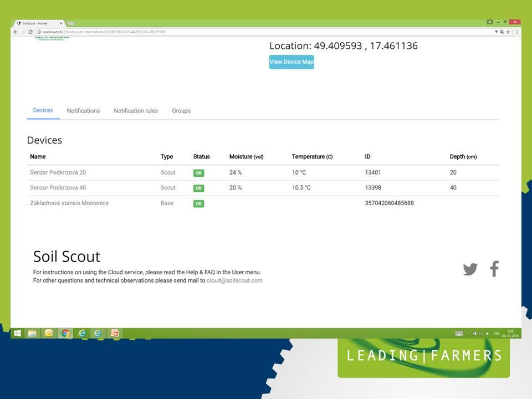The height and width of the screenshot is (399, 532).
Task: Open File Explorer from the taskbar
Action: pos(32,333)
